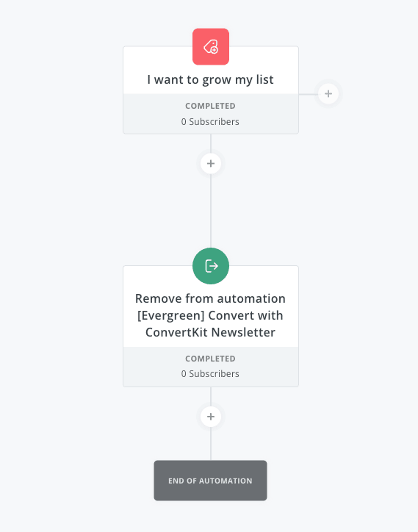Click the horizontal connector to side plus
The width and height of the screenshot is (418, 532).
309,94
